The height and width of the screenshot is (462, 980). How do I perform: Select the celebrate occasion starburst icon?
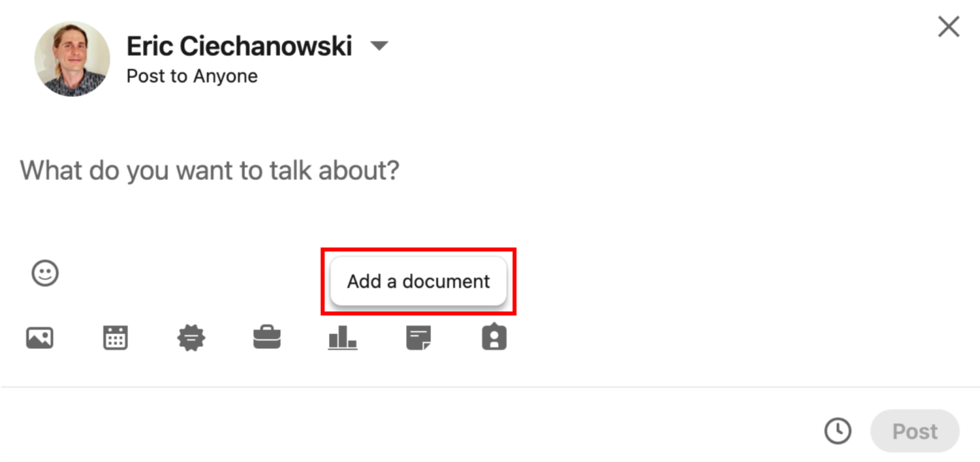pyautogui.click(x=191, y=338)
